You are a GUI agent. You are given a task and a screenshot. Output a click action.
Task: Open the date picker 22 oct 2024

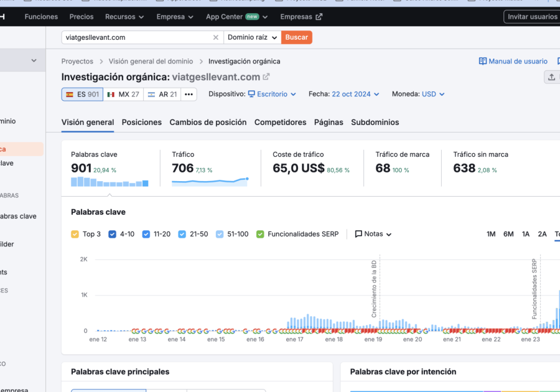[x=355, y=94]
